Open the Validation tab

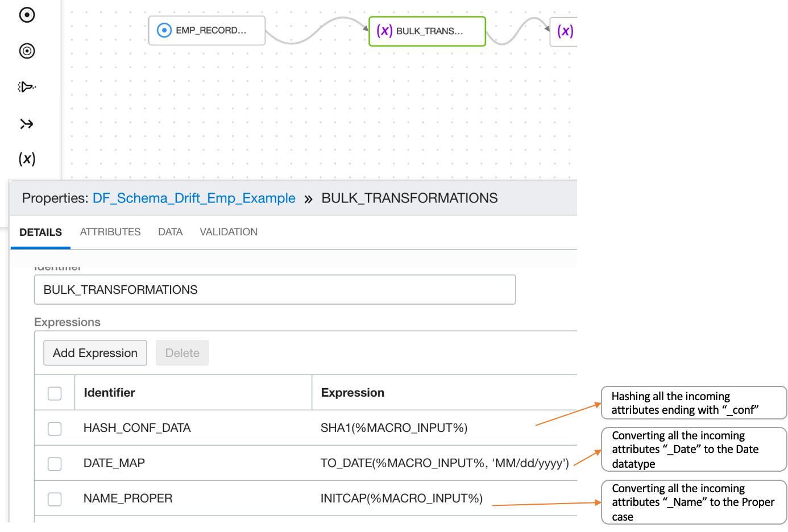coord(229,232)
